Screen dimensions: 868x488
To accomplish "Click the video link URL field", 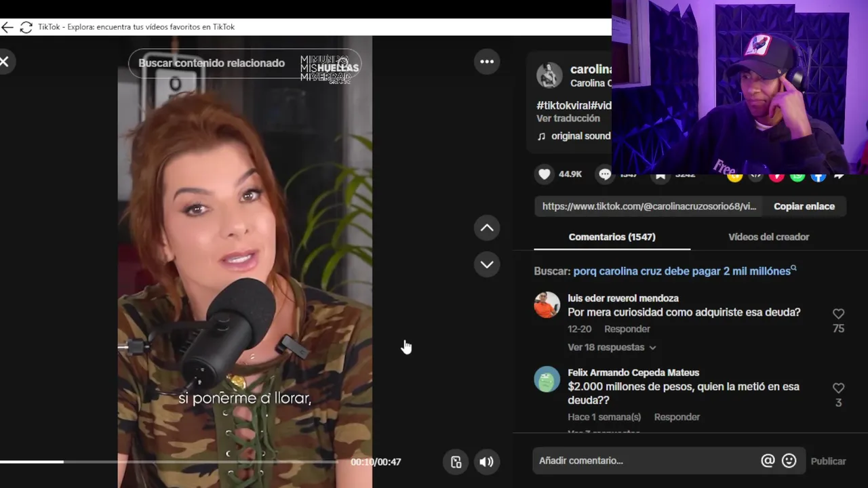I will click(x=649, y=206).
